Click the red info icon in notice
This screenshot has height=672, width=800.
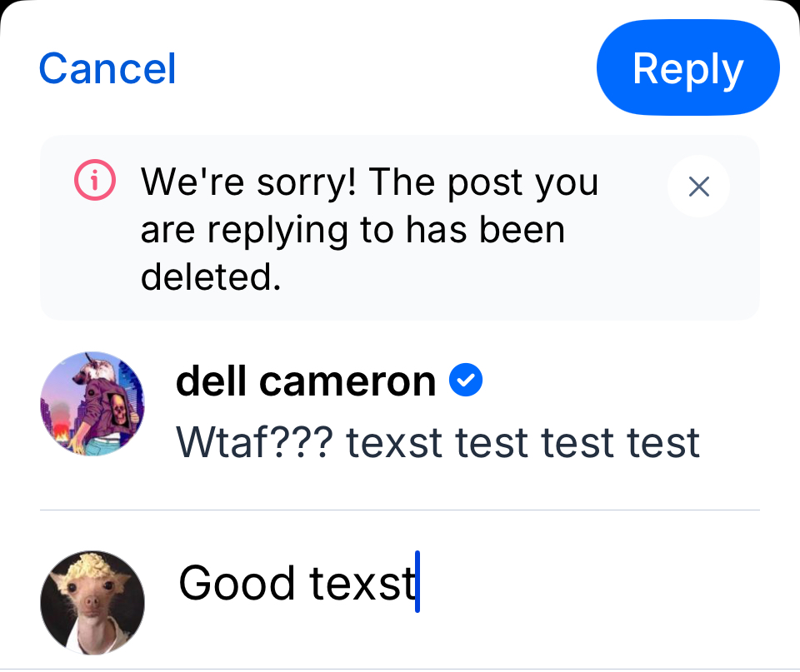click(94, 181)
